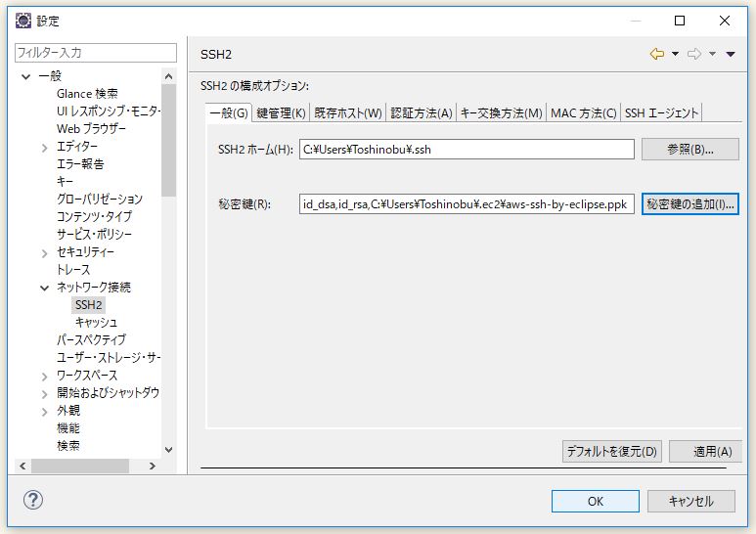756x534 pixels.
Task: Open the view menu triangle in the SSH2 header
Action: click(731, 54)
